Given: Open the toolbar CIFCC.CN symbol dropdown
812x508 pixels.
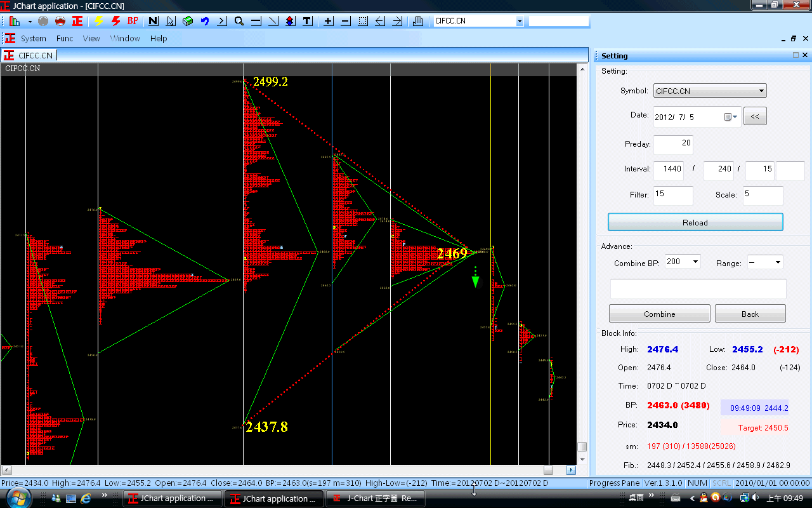Looking at the screenshot, I should [520, 21].
